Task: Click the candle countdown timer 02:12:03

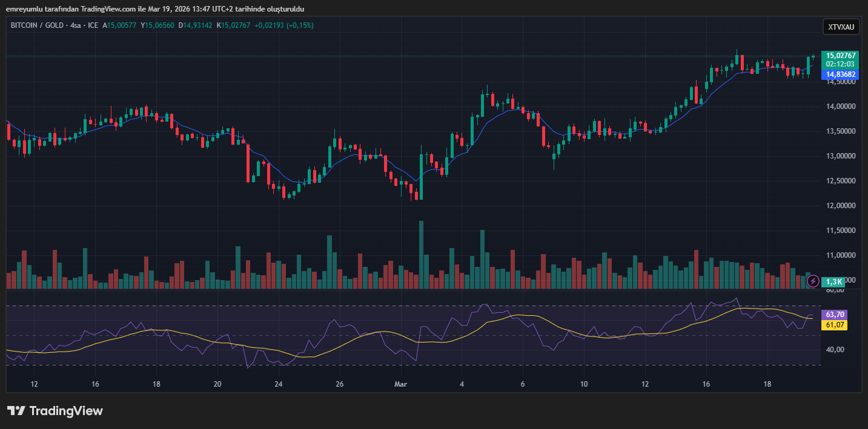Action: coord(841,64)
